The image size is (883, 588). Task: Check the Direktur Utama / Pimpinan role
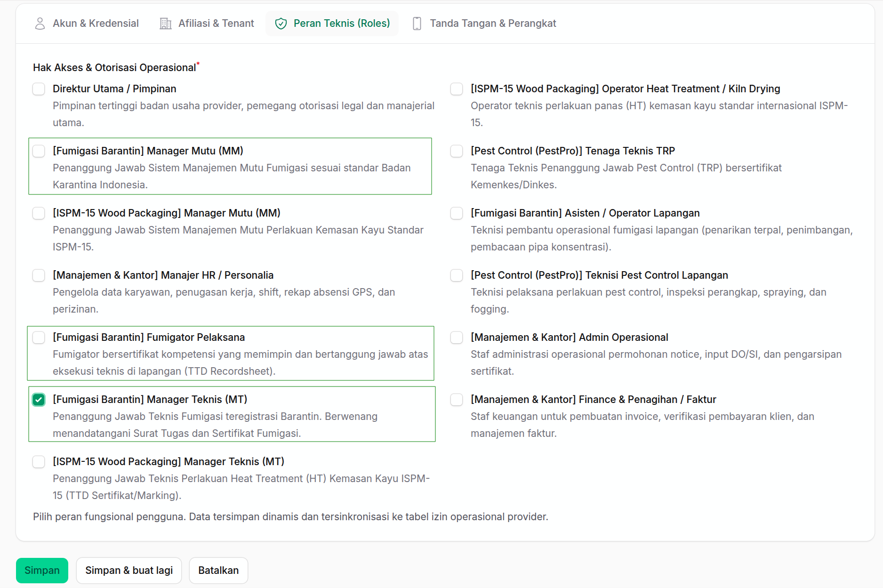[39, 89]
